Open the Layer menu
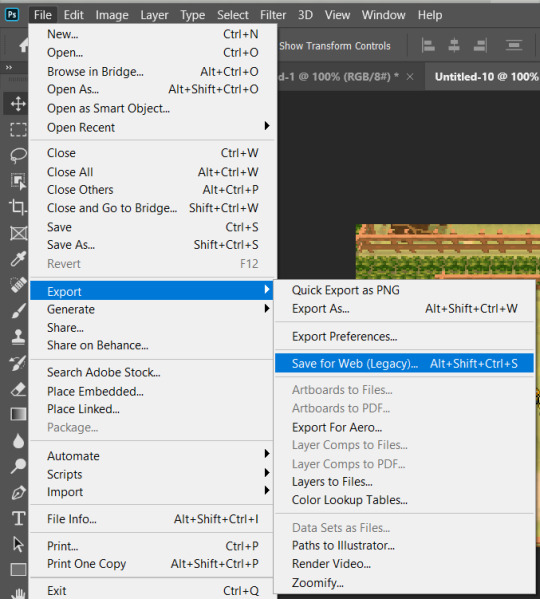The width and height of the screenshot is (540, 599). [x=154, y=15]
